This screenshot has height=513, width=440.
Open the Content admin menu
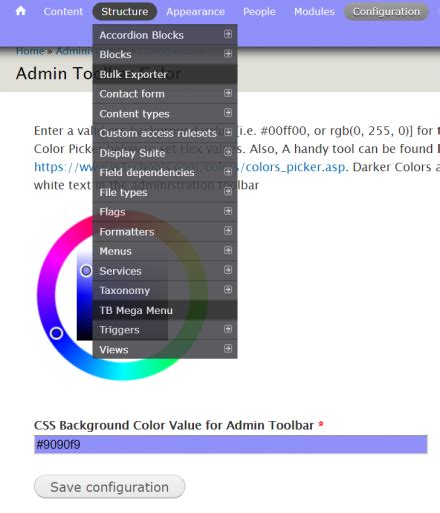pos(63,12)
